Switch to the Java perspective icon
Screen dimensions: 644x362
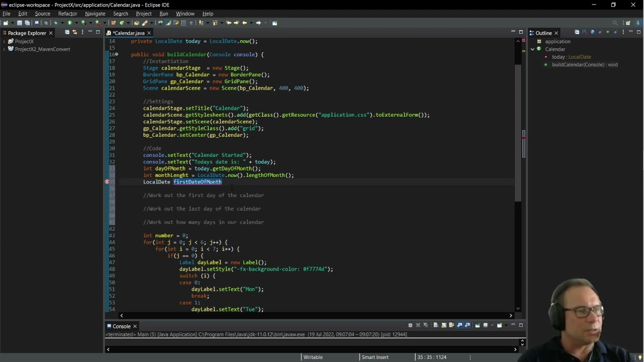coord(637,23)
